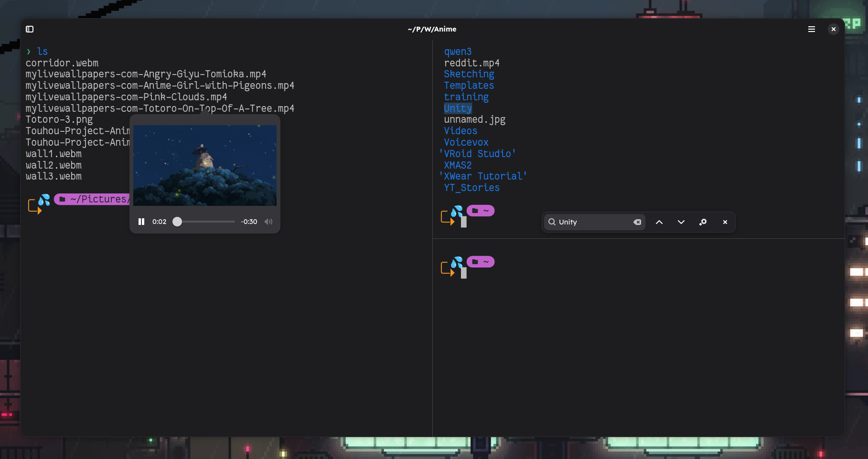
Task: Click wall3.webm file name
Action: tap(54, 176)
